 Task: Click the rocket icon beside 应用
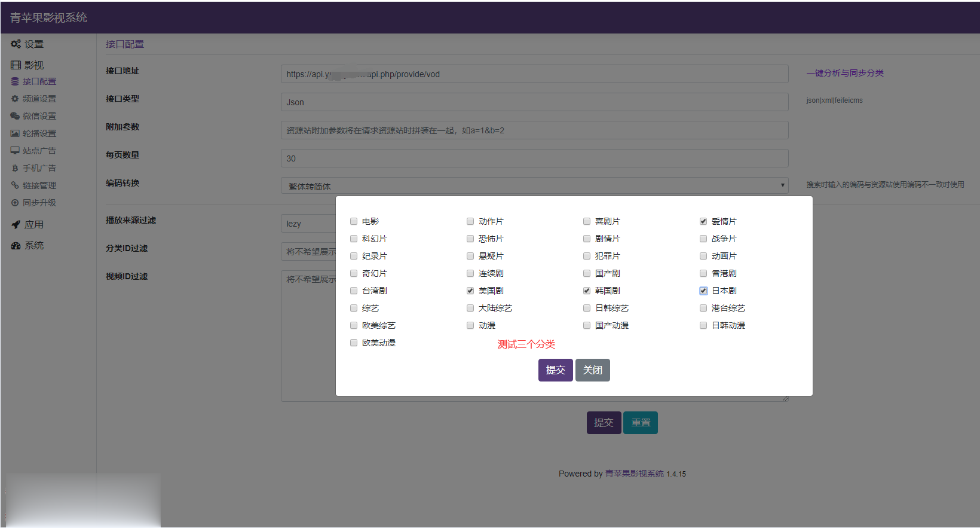tap(16, 225)
